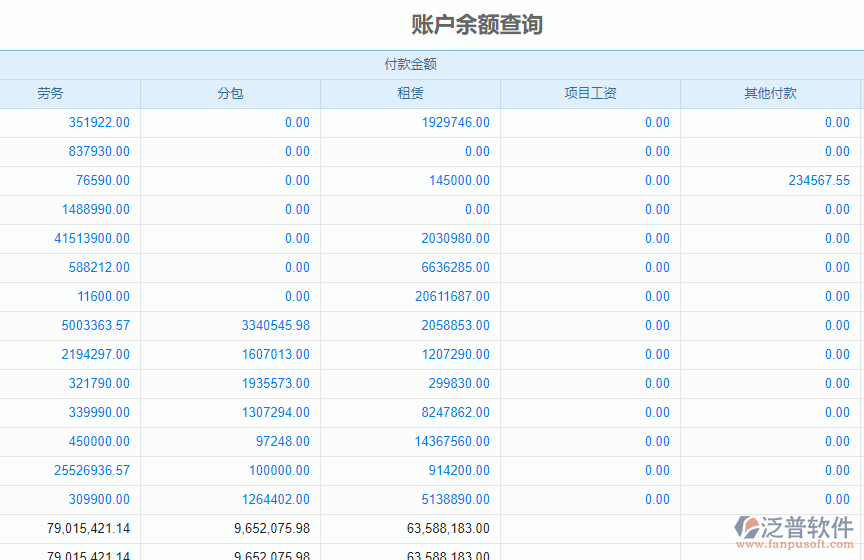Open the 14367560.00 lease amount link
Screen dimensions: 864x560
[452, 442]
